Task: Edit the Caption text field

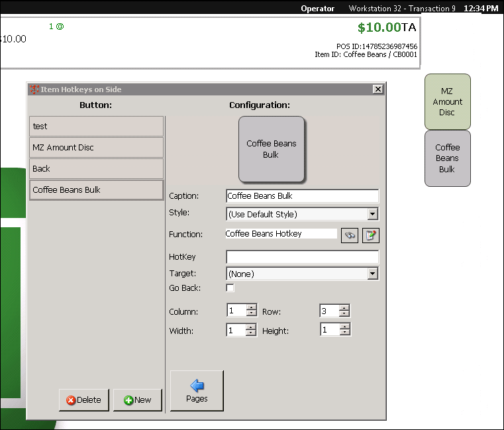Action: pyautogui.click(x=302, y=196)
